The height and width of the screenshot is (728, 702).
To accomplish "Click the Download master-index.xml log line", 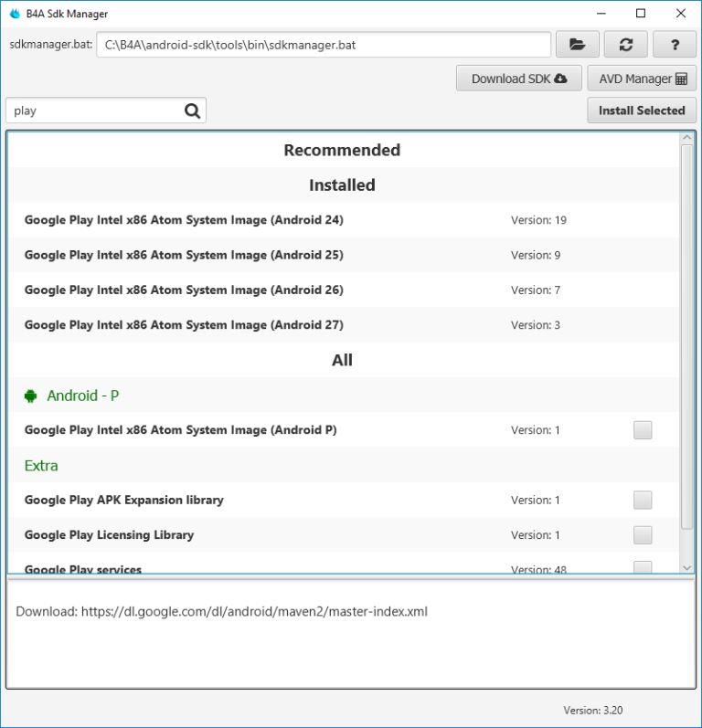I will pos(221,611).
